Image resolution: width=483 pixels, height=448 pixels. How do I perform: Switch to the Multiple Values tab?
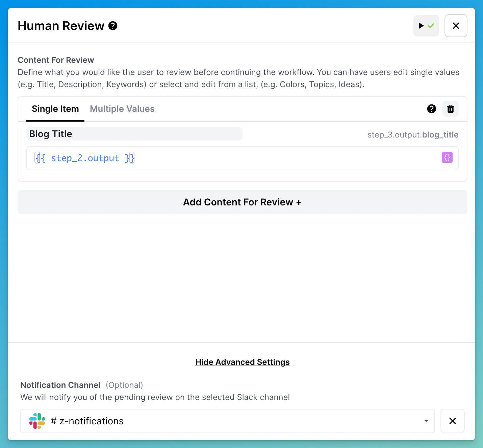122,109
